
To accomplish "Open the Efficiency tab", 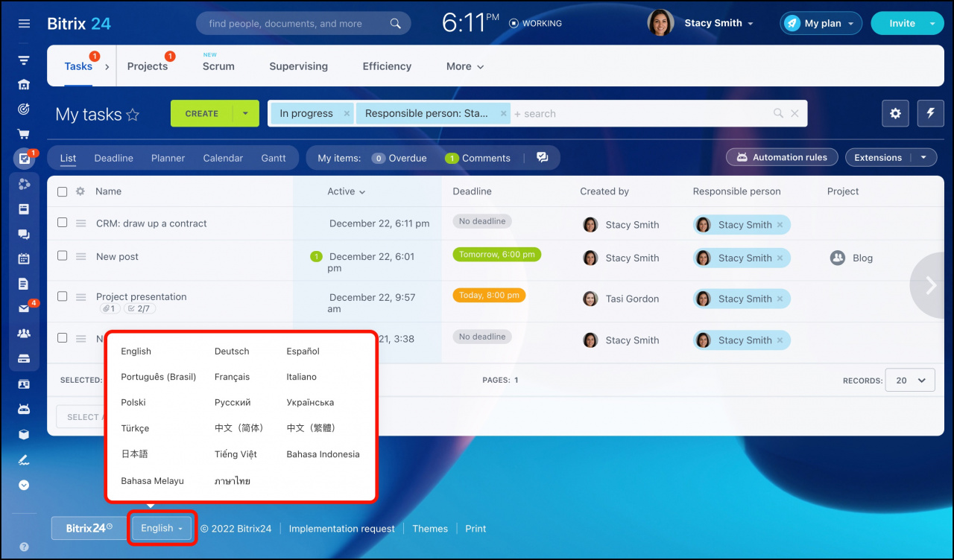I will coord(387,66).
